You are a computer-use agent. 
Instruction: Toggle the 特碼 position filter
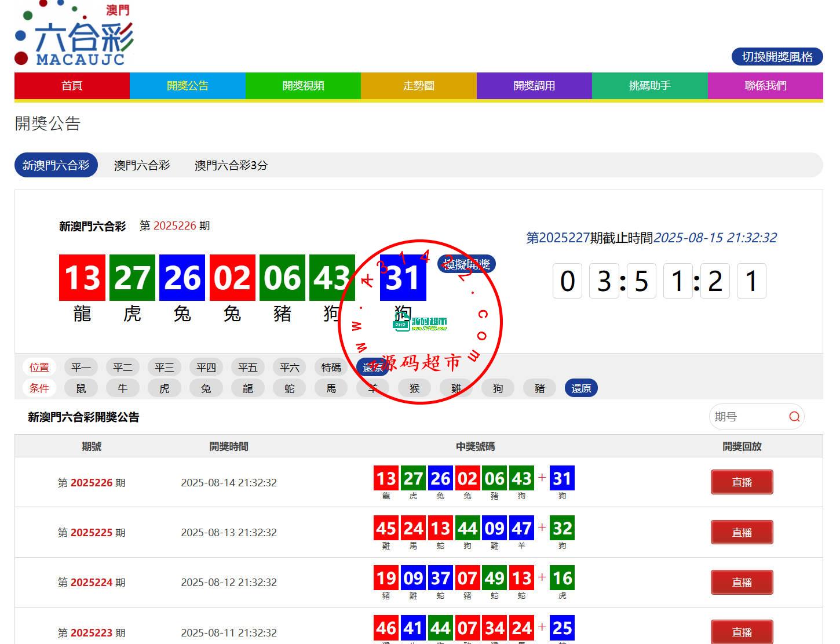click(331, 368)
